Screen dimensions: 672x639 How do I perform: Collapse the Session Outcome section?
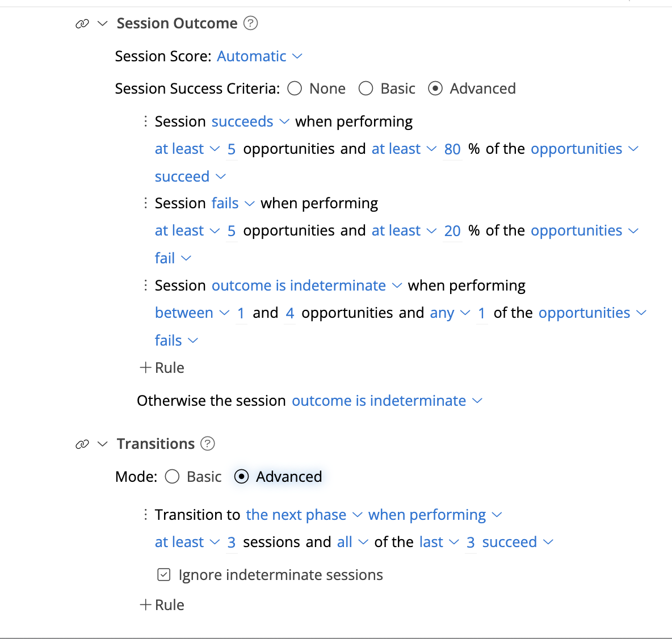pos(102,23)
